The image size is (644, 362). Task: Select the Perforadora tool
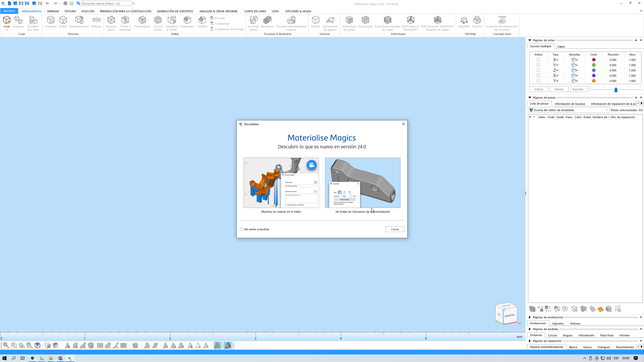click(142, 20)
